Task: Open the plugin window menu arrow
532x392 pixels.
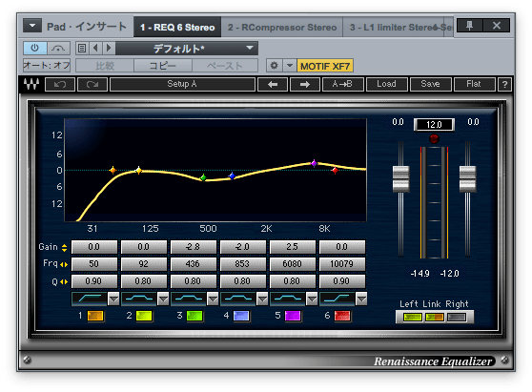Action: pos(32,26)
